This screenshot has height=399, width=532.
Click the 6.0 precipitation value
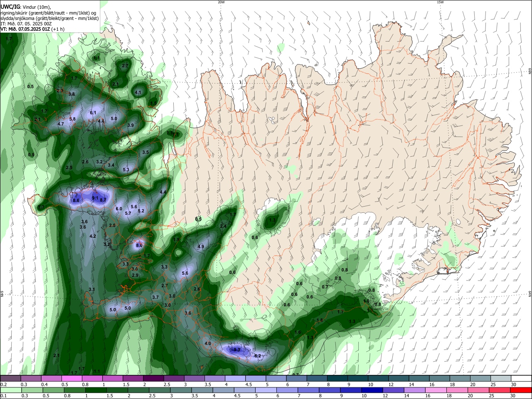(119, 209)
